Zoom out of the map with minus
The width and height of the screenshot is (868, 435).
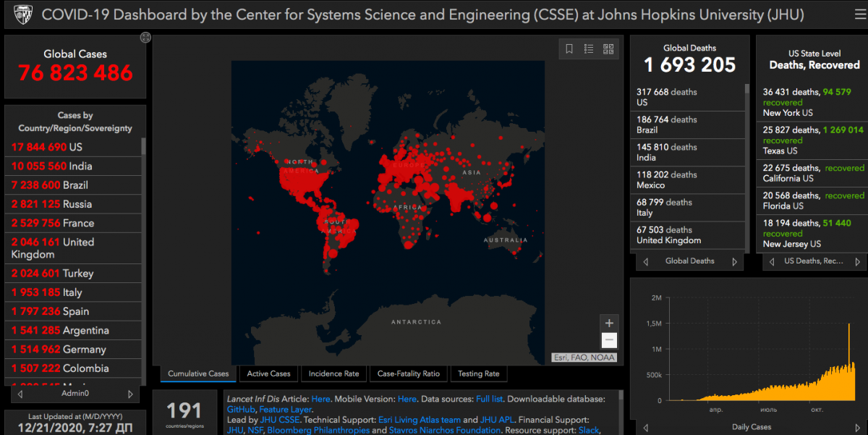click(609, 340)
